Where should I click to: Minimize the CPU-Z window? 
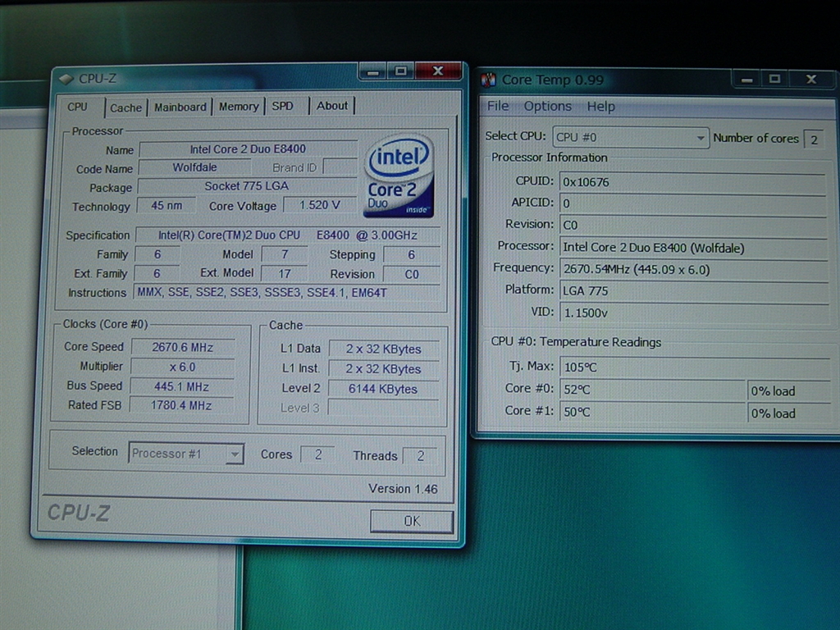372,72
